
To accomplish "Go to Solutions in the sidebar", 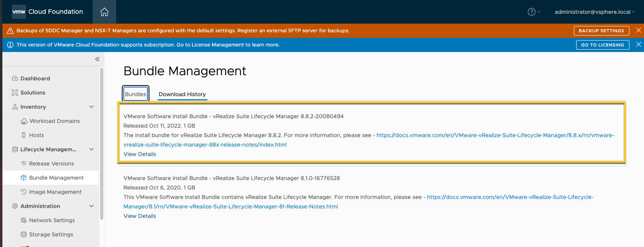I will (x=33, y=93).
